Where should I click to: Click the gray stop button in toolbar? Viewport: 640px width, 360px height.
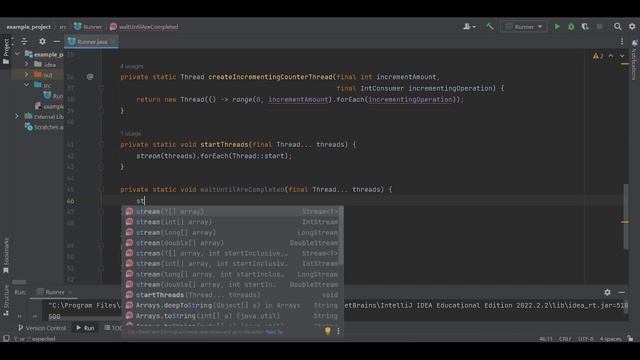[599, 27]
